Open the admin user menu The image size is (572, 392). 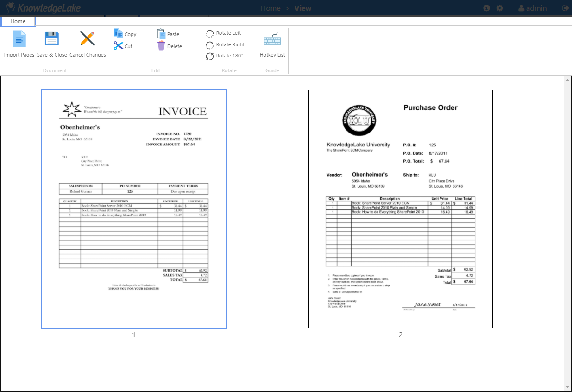click(533, 8)
